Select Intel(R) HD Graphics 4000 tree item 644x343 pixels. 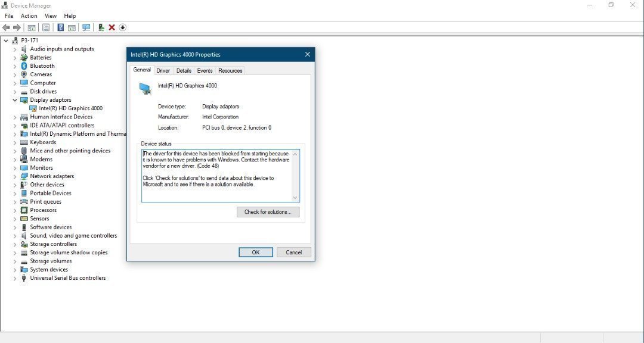pyautogui.click(x=70, y=108)
